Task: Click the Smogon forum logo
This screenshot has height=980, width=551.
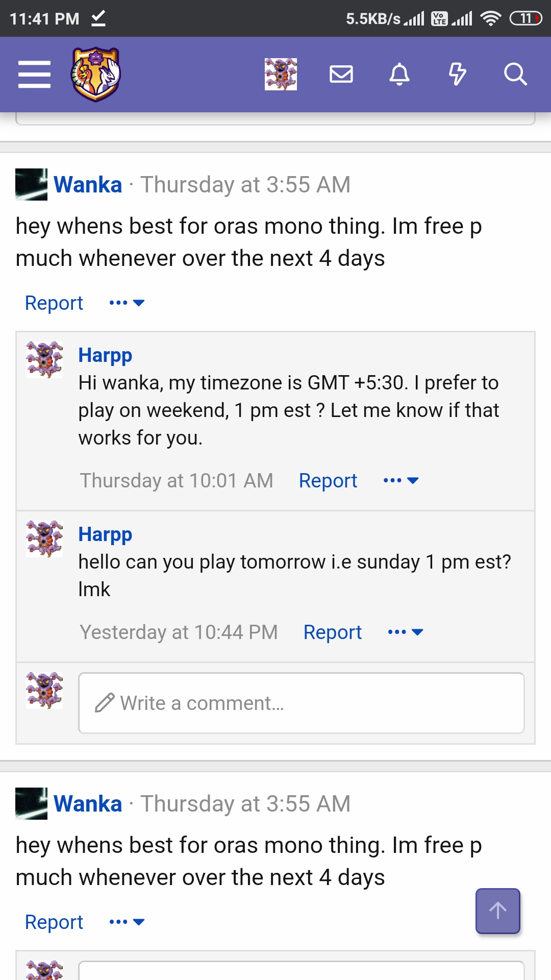Action: pyautogui.click(x=94, y=74)
